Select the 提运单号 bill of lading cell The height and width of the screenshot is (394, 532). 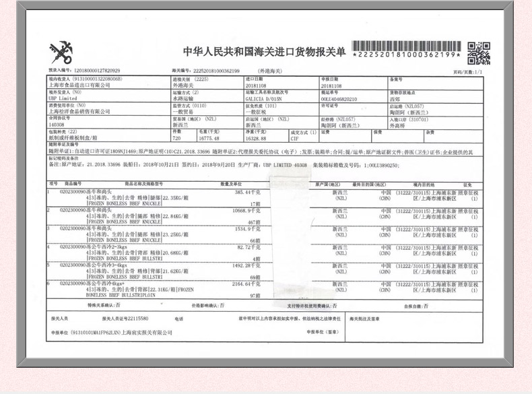(354, 96)
